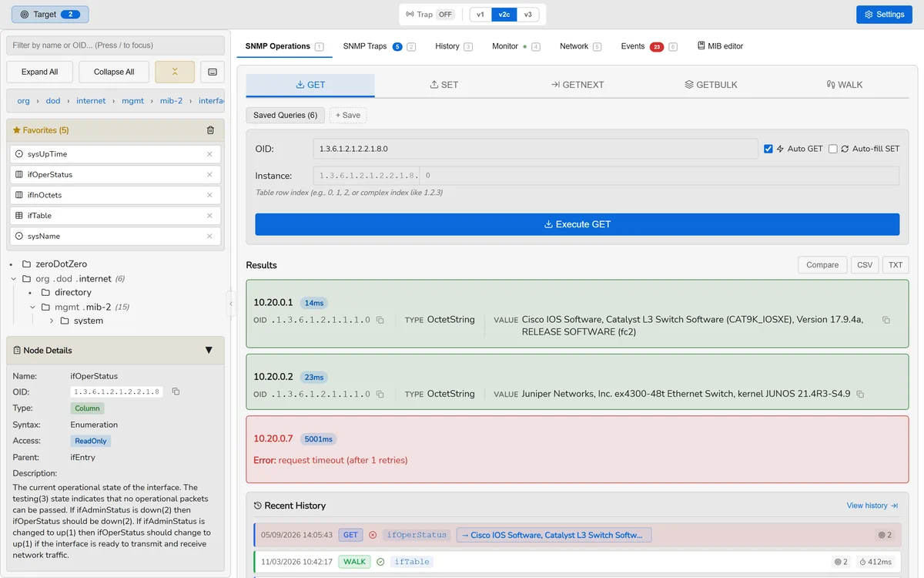Toggle the yellow compact-tree icon button

(x=175, y=72)
